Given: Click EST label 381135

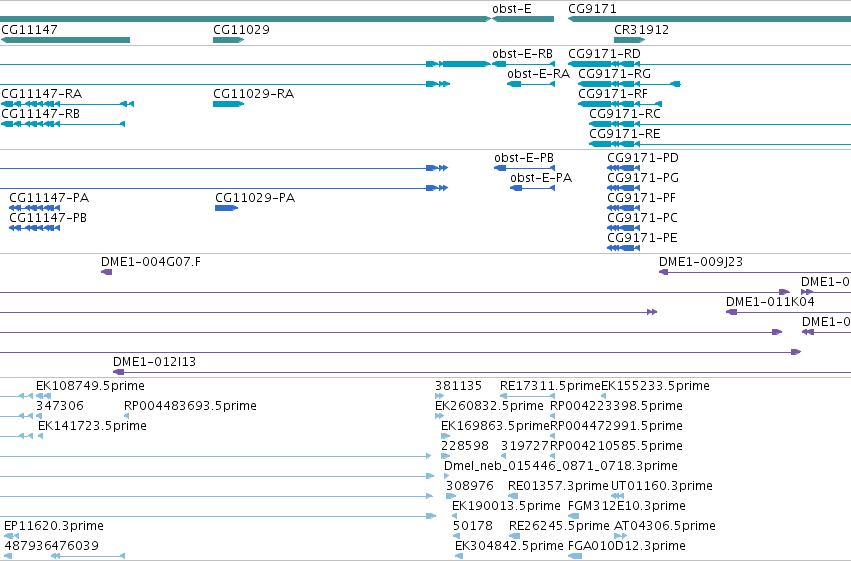Looking at the screenshot, I should coord(459,387).
